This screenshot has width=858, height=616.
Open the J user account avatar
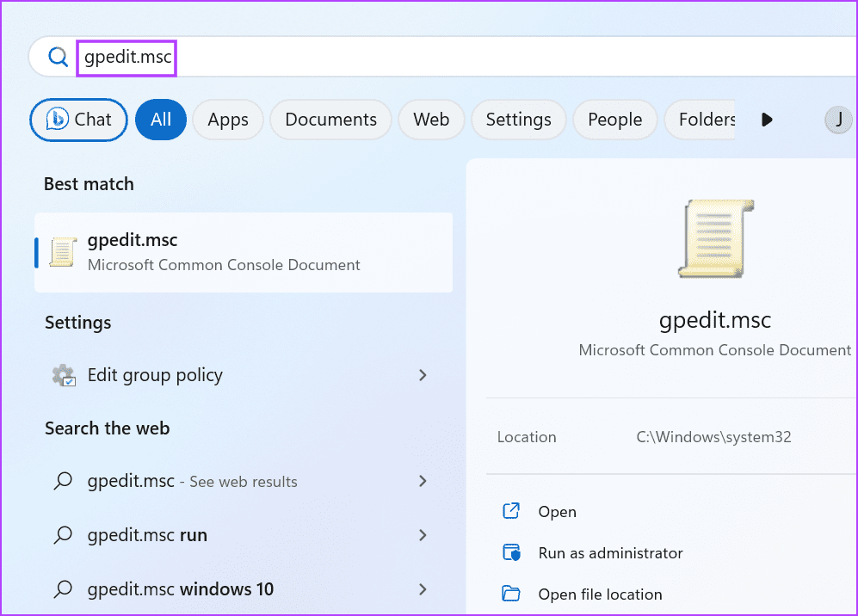click(838, 120)
